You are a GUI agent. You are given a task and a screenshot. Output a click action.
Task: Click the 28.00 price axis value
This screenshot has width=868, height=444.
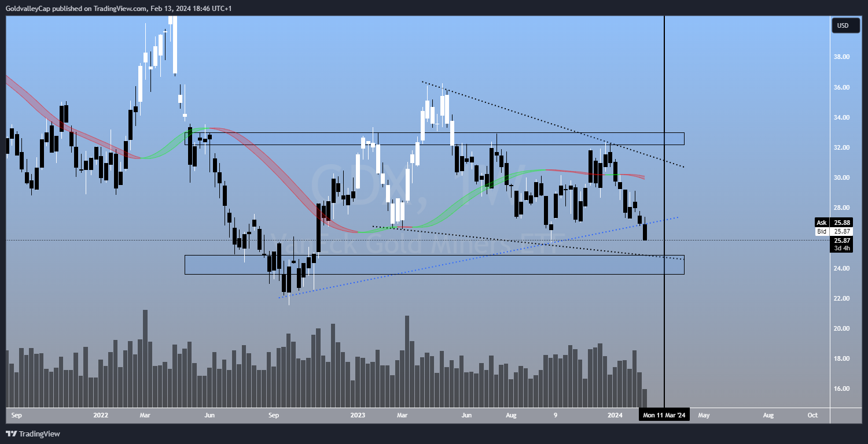[x=841, y=208]
